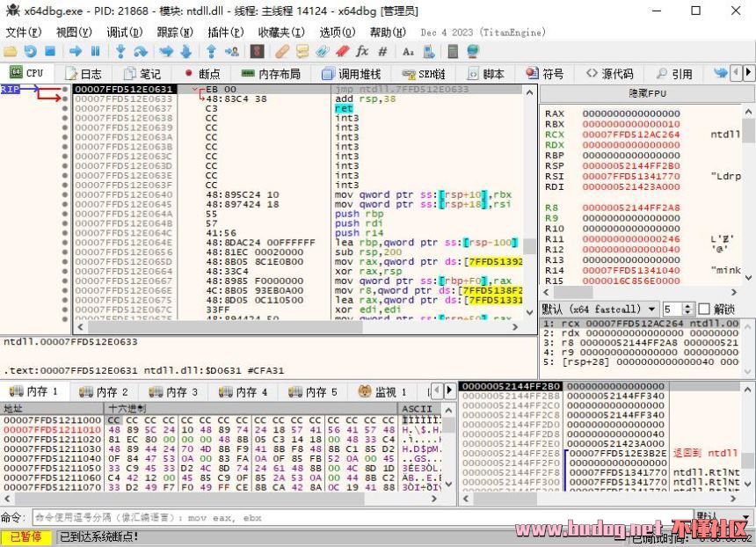Switch to the 脚本 tab
Viewport: 756px width, 547px height.
coord(486,74)
